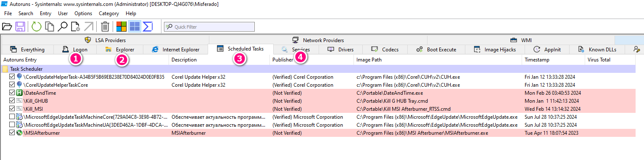
Task: Select the \MSIAfterburner entry name
Action: pyautogui.click(x=42, y=133)
